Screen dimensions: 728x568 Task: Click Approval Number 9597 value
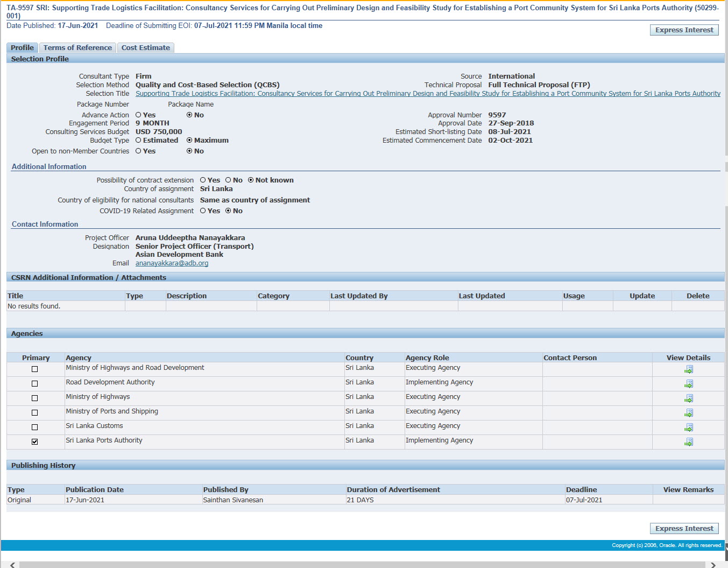click(497, 115)
